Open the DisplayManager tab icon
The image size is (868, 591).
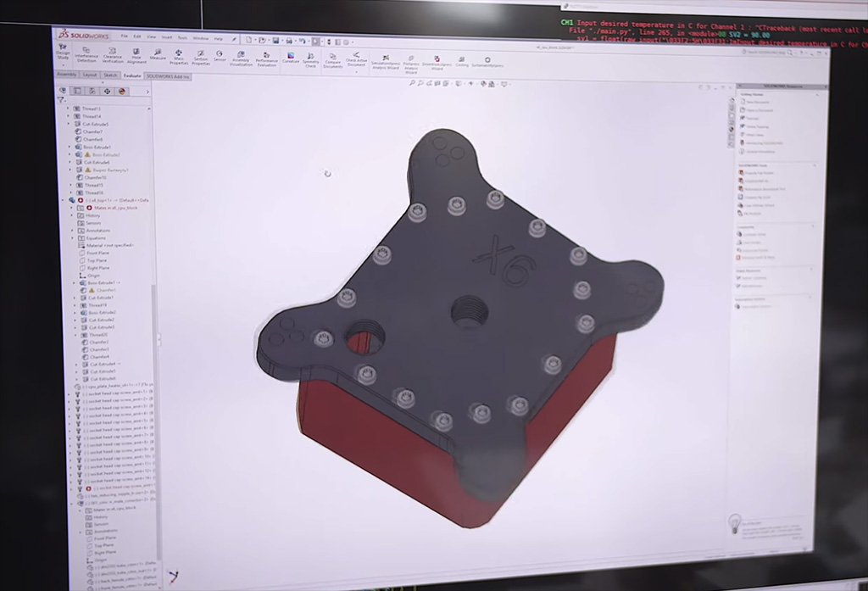coord(122,92)
